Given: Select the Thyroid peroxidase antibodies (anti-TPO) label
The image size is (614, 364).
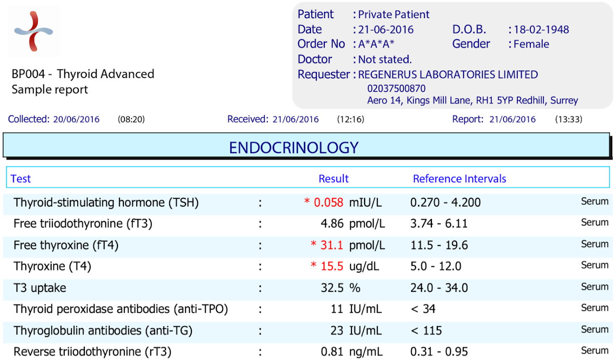Looking at the screenshot, I should [121, 309].
